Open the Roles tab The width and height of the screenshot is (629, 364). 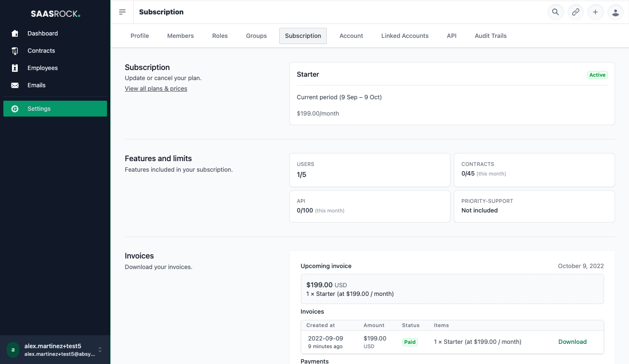click(220, 36)
